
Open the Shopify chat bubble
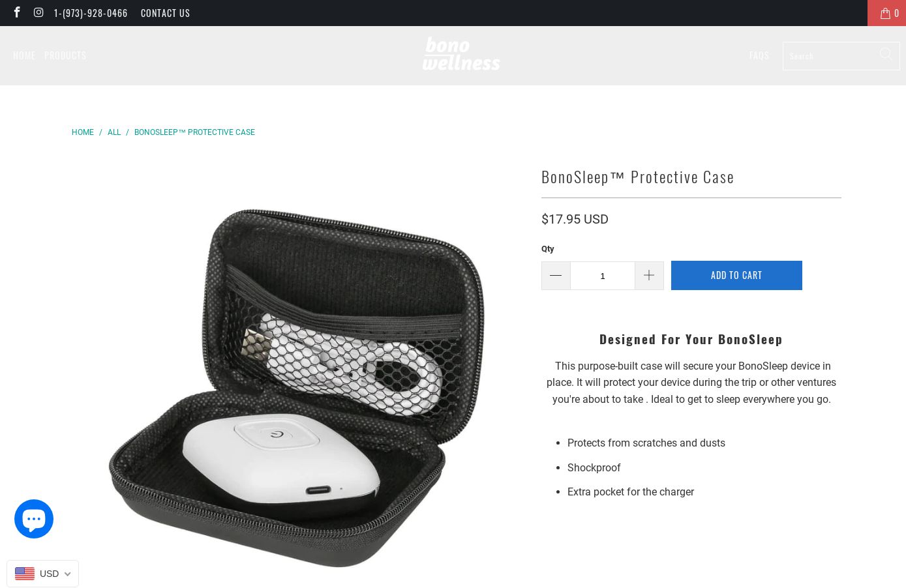(34, 519)
